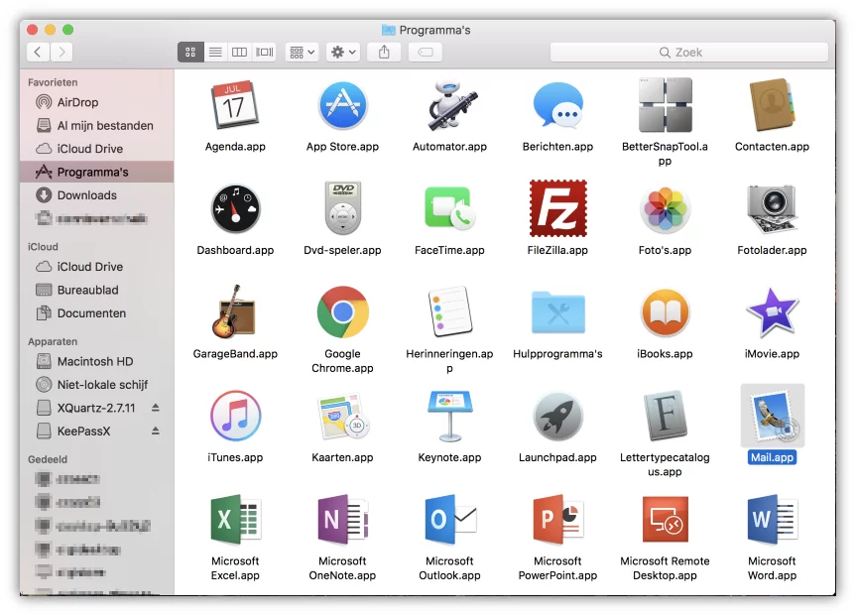Select Programma's in the sidebar

96,172
